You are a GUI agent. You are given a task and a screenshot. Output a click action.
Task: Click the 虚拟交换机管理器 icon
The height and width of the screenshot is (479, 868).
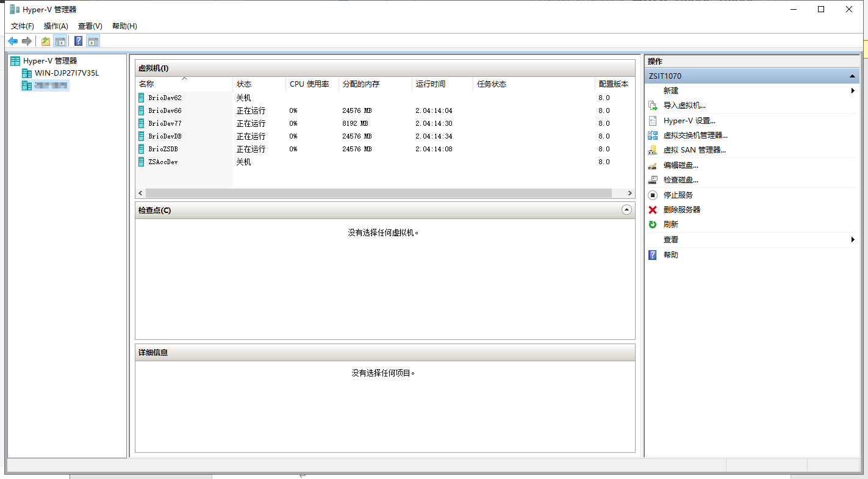click(653, 135)
